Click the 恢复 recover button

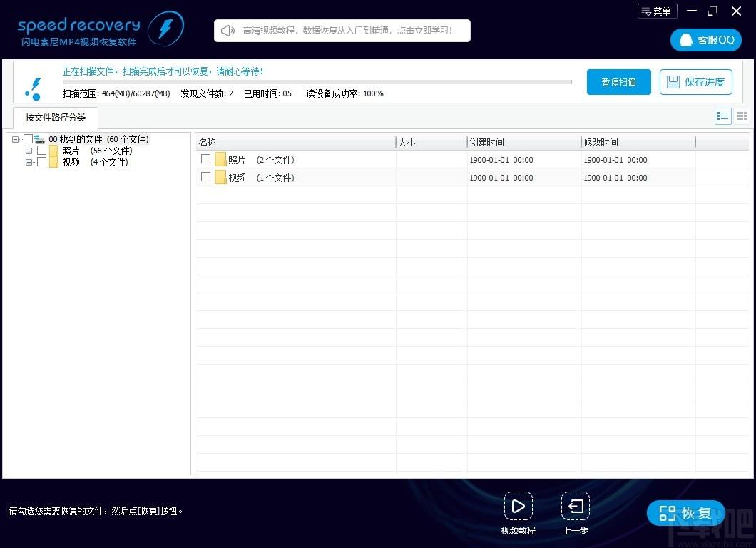(685, 513)
